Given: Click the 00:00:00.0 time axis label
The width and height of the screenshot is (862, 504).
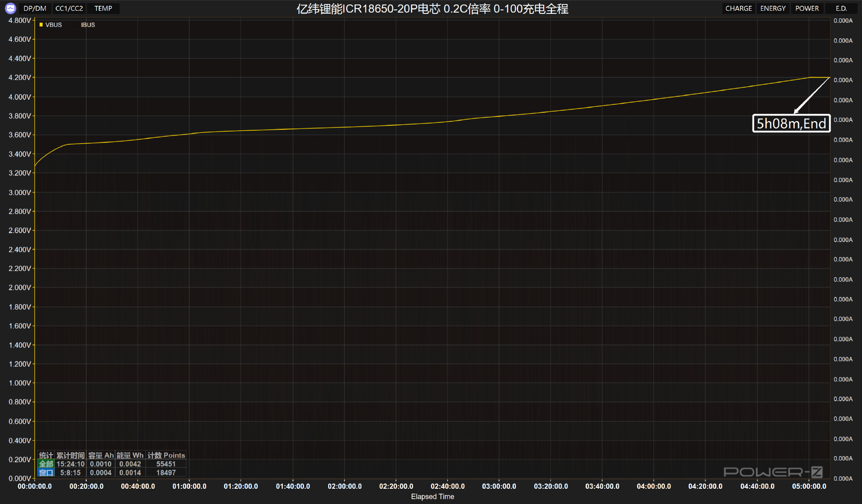Looking at the screenshot, I should pyautogui.click(x=35, y=486).
